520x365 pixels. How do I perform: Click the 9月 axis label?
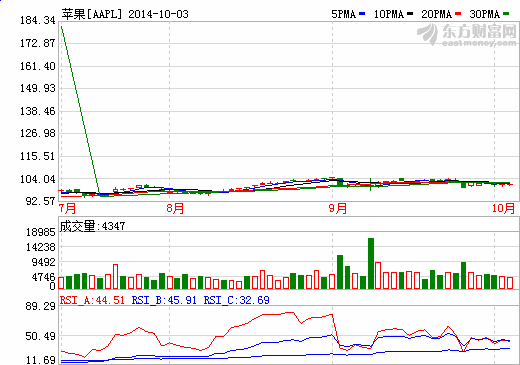338,209
